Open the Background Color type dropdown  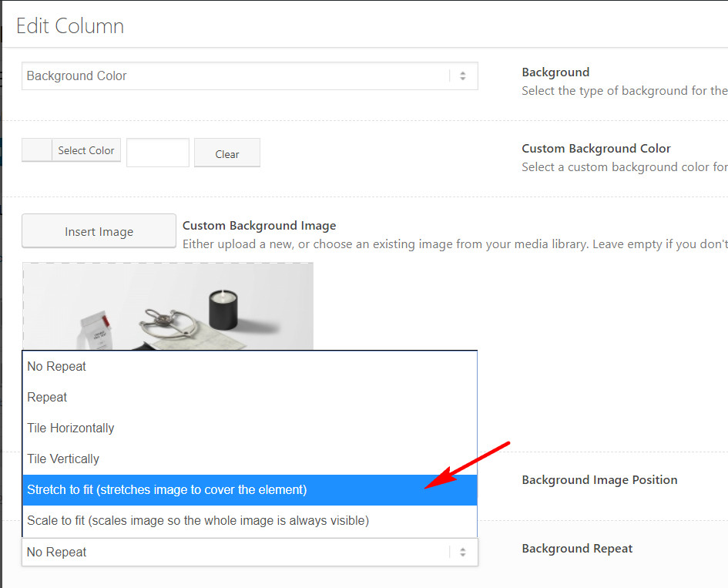250,76
